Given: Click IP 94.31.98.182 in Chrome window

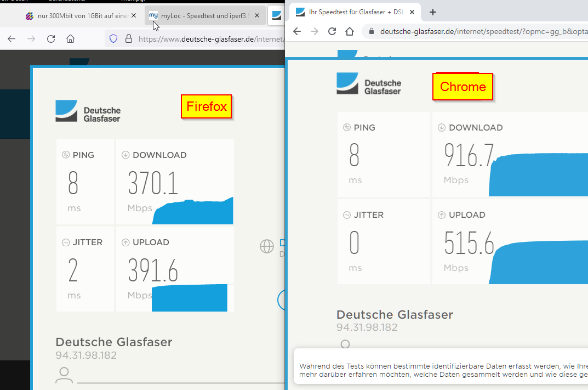Looking at the screenshot, I should pos(367,327).
